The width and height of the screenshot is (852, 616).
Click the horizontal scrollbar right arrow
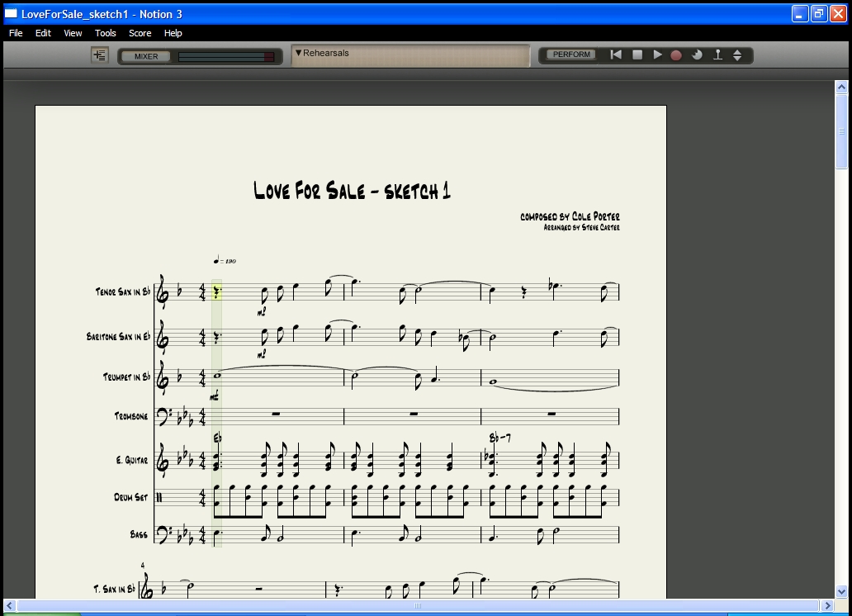click(x=828, y=606)
